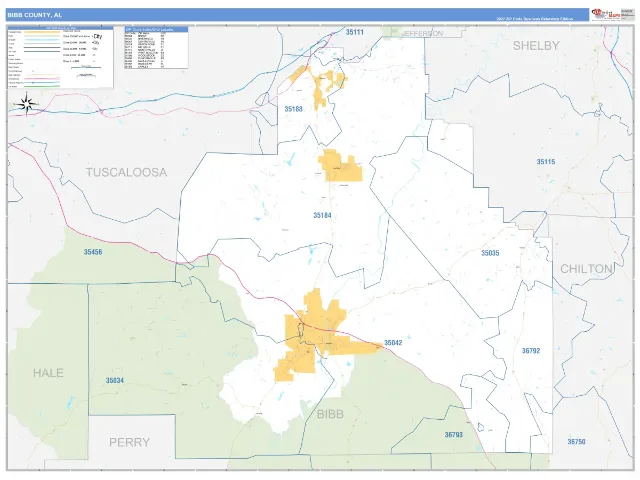
Task: Click the compass rose icon
Action: (27, 104)
